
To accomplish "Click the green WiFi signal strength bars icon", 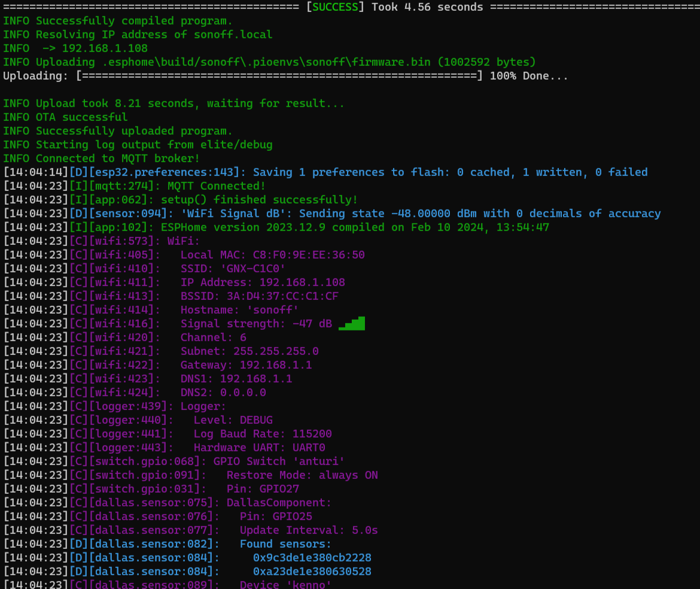I will pos(352,324).
